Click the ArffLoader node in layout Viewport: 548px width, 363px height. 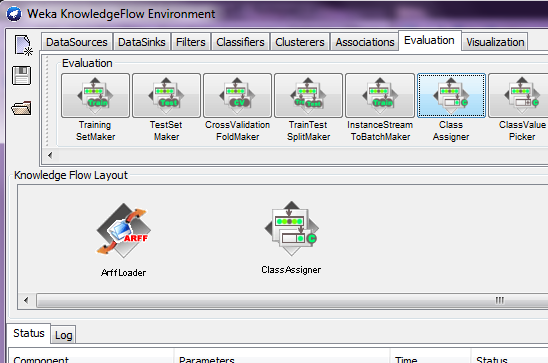[123, 231]
